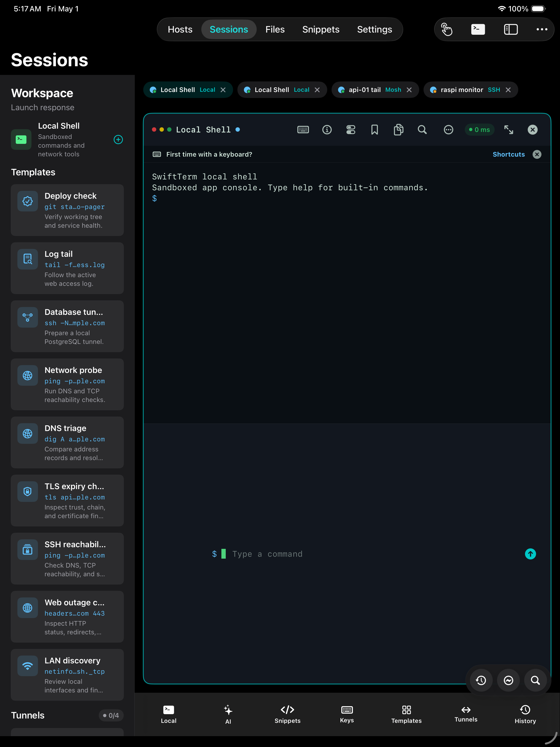Click the TLS expiry shield icon
The height and width of the screenshot is (747, 560).
click(x=28, y=491)
